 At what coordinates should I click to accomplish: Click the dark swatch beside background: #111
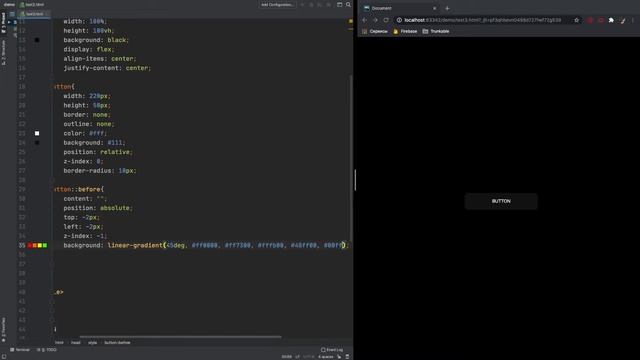[37, 143]
